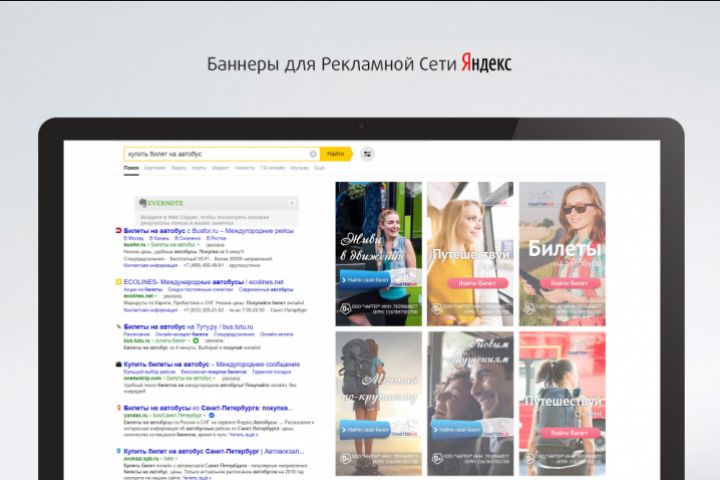Click the blue verified badge in the yandex.ru line
Screen dimensions: 720x480
click(x=211, y=415)
